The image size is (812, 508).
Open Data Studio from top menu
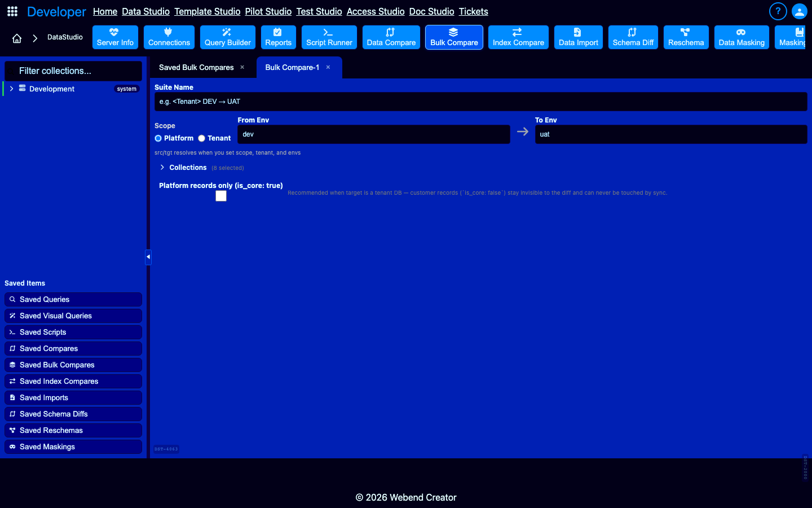145,11
